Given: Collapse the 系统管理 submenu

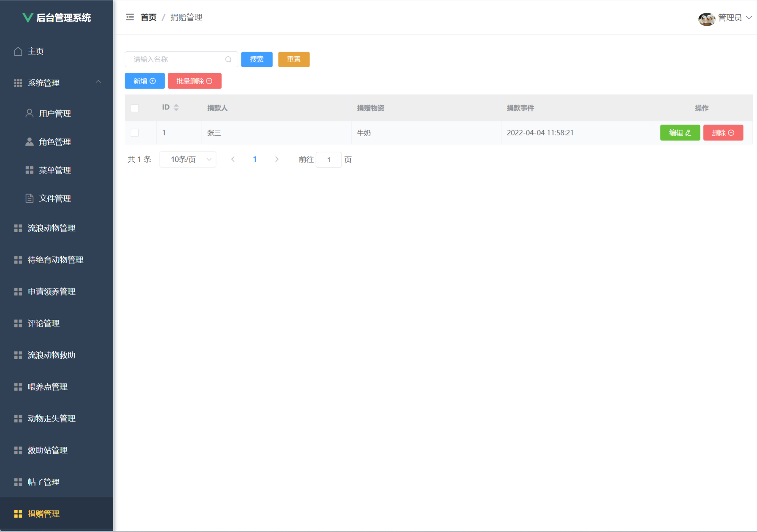Looking at the screenshot, I should click(98, 82).
